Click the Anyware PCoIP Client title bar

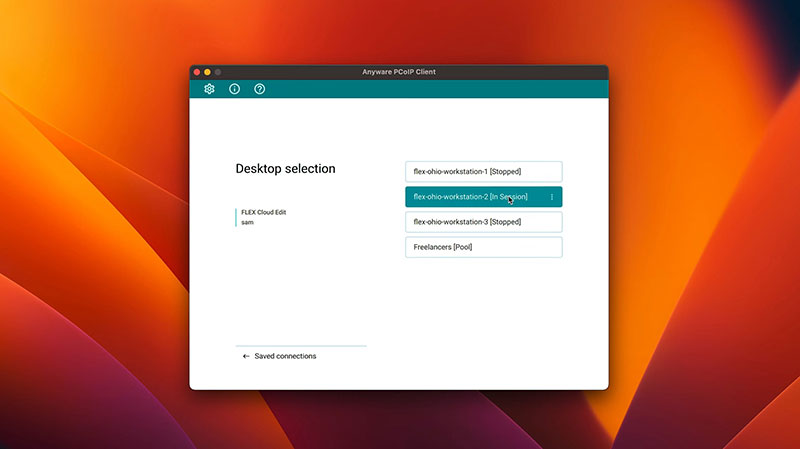tap(398, 72)
